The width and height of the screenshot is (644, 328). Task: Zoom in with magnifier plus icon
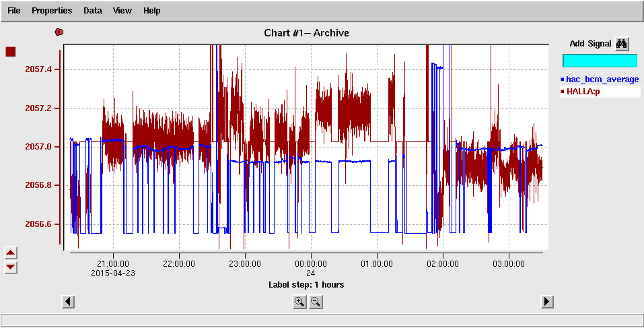pos(299,302)
